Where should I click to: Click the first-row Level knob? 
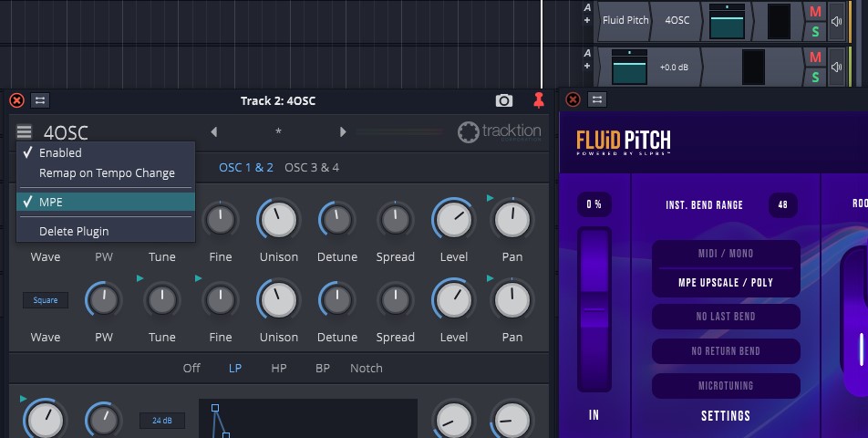[x=453, y=219]
